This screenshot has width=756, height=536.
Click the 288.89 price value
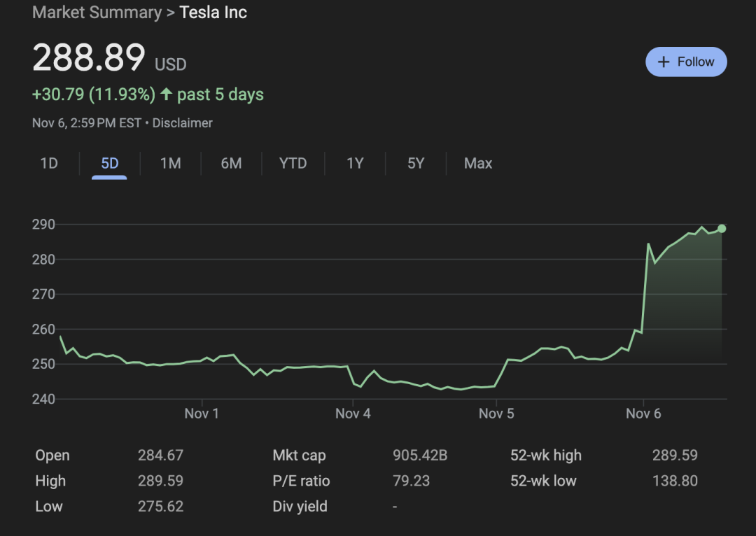pyautogui.click(x=89, y=57)
